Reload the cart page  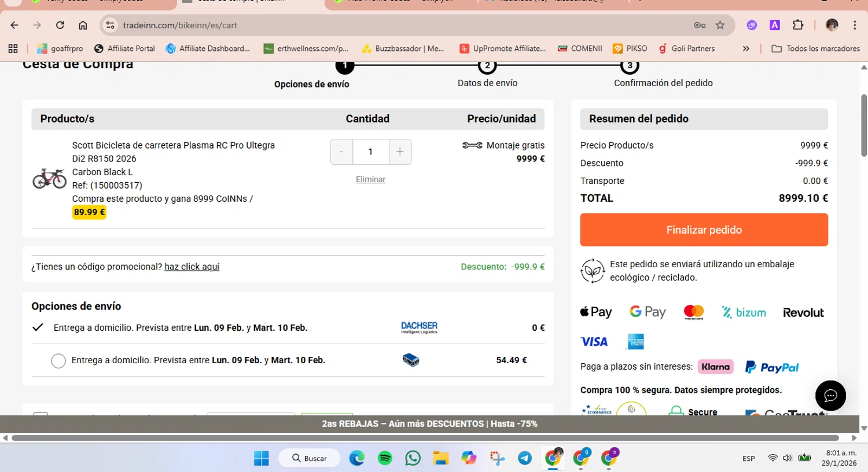pos(60,25)
